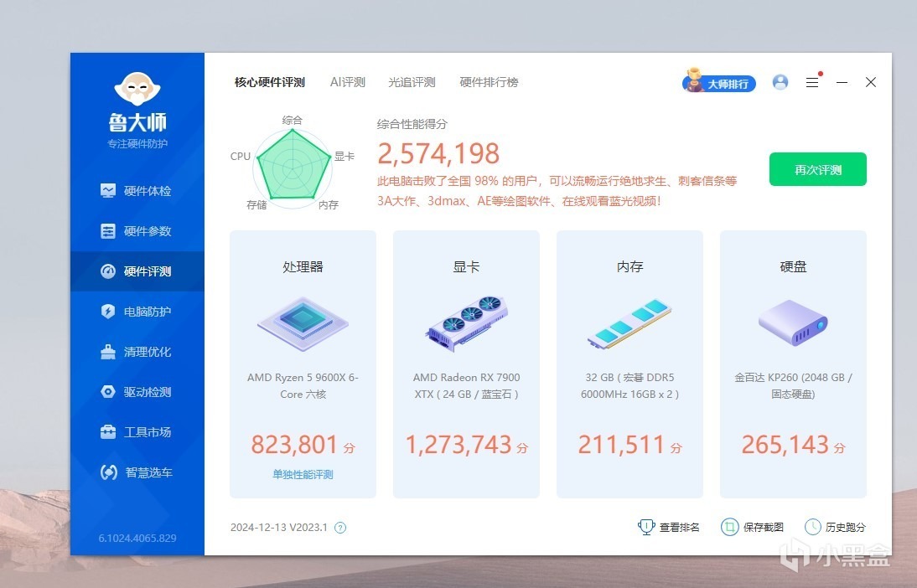Viewport: 917px width, 588px height.
Task: Click the memory stick illustration
Action: tap(629, 324)
